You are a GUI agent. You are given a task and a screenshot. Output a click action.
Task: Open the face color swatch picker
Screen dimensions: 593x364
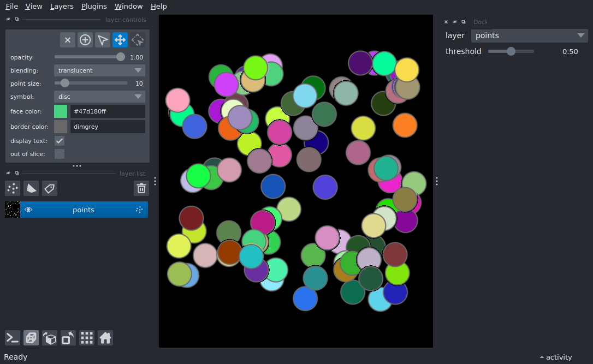61,111
